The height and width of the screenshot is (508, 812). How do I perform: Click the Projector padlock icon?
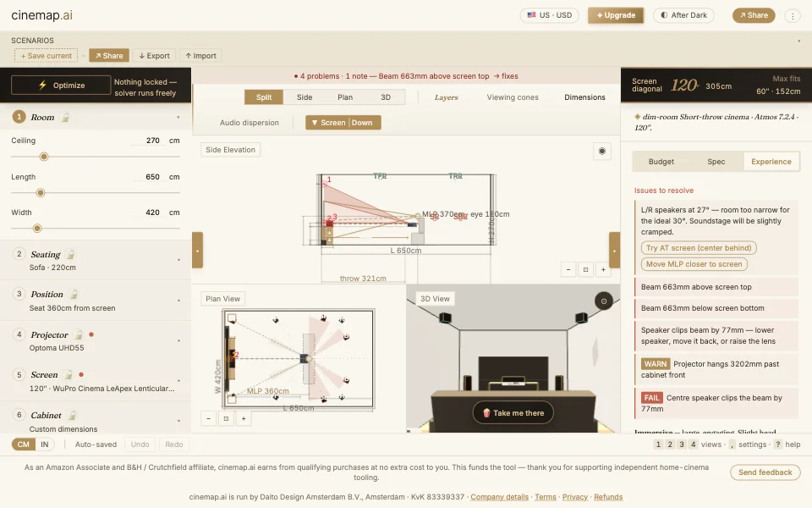click(79, 335)
